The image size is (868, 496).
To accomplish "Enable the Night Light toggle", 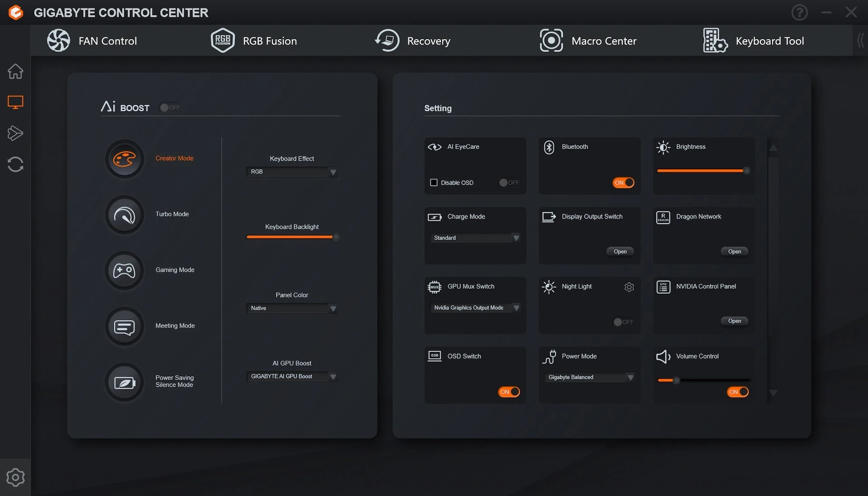I will click(623, 322).
